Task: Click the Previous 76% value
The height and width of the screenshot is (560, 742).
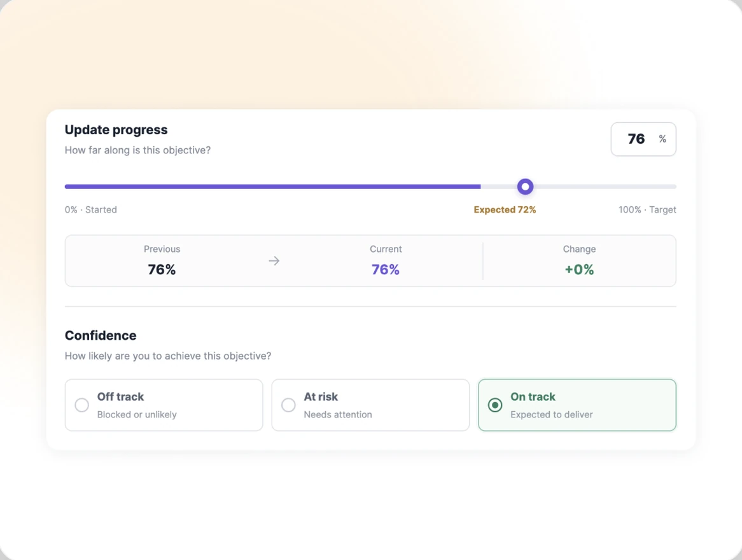Action: click(x=162, y=269)
